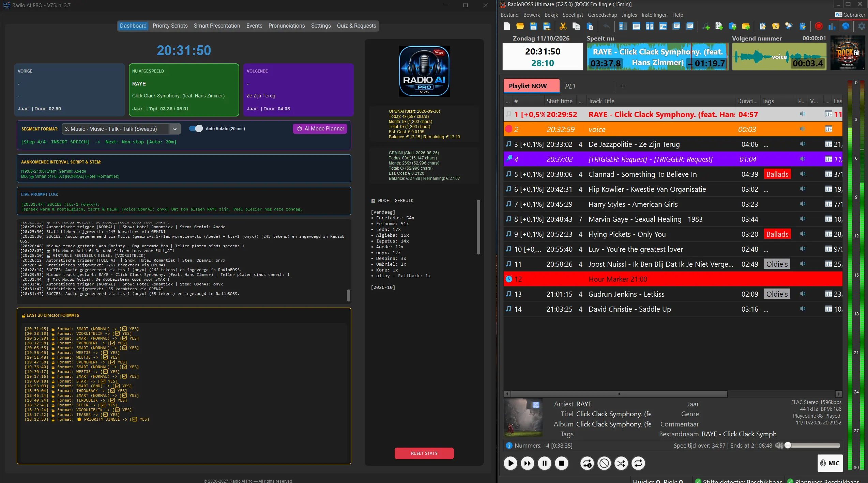This screenshot has width=868, height=483.
Task: Go to Quiz & Requests tab
Action: [356, 26]
